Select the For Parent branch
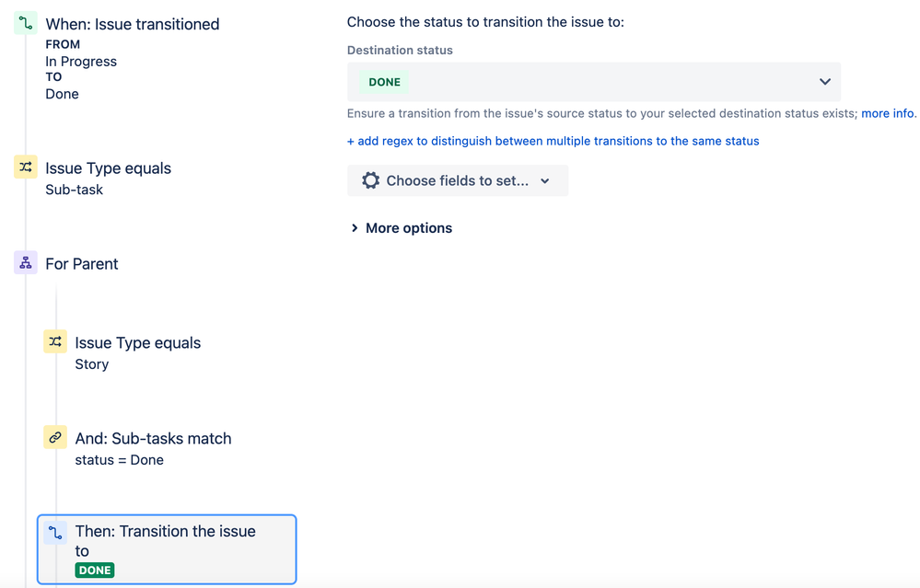The height and width of the screenshot is (588, 920). pos(82,264)
